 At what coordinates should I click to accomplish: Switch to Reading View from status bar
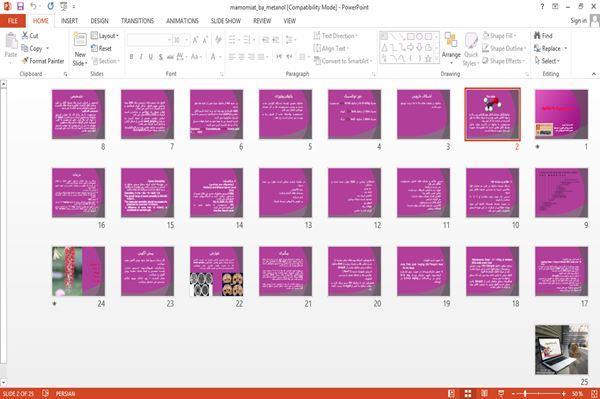[484, 393]
